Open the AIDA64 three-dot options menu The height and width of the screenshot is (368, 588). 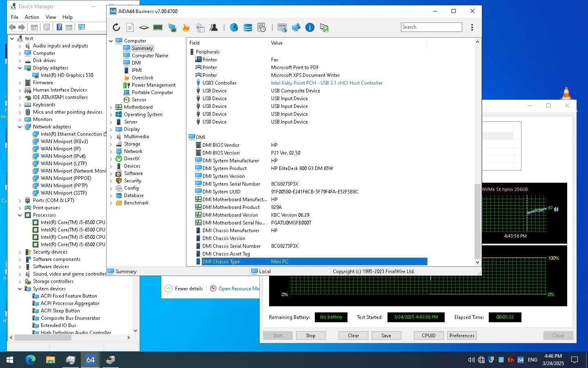click(472, 27)
